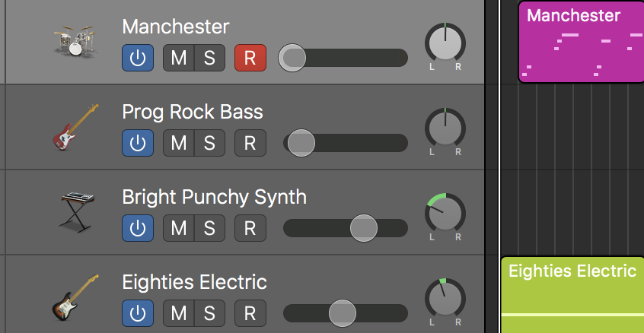Click the Manchester drum kit icon

(x=77, y=43)
